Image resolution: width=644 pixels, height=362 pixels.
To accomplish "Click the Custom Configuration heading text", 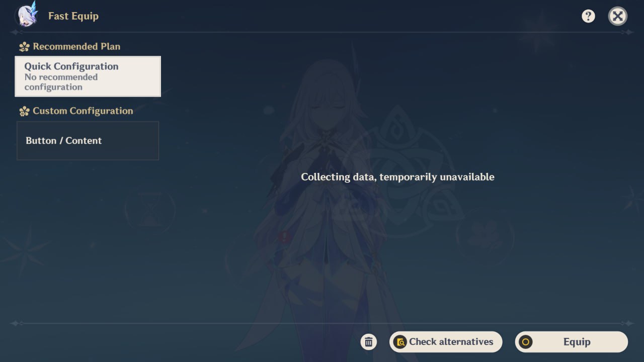I will click(x=83, y=111).
